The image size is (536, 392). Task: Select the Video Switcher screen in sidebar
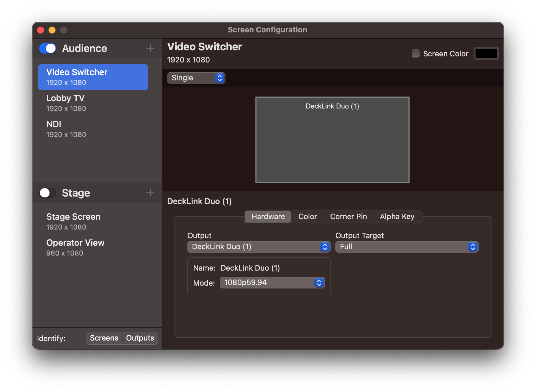tap(93, 77)
